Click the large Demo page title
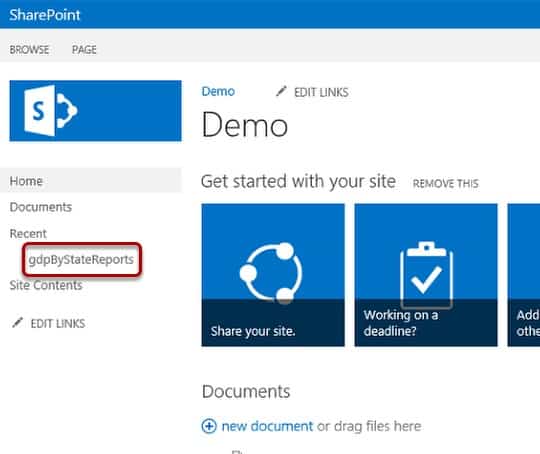The height and width of the screenshot is (454, 540). (245, 125)
